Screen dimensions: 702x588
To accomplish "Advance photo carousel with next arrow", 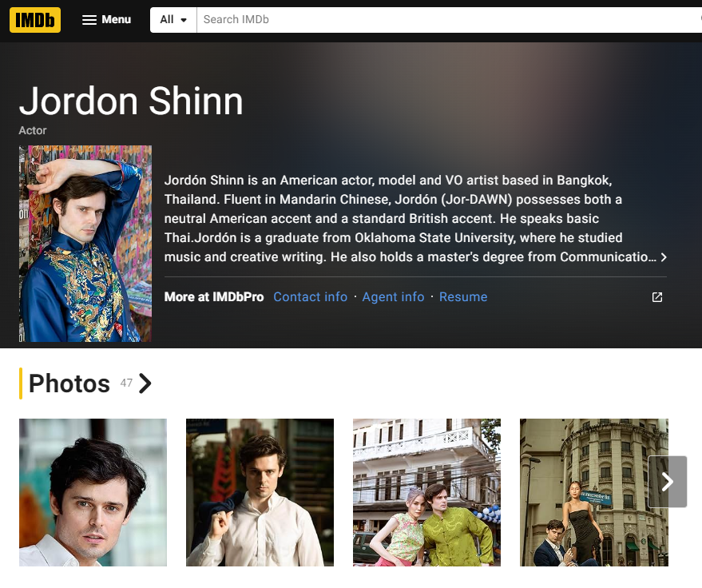I will coord(667,482).
